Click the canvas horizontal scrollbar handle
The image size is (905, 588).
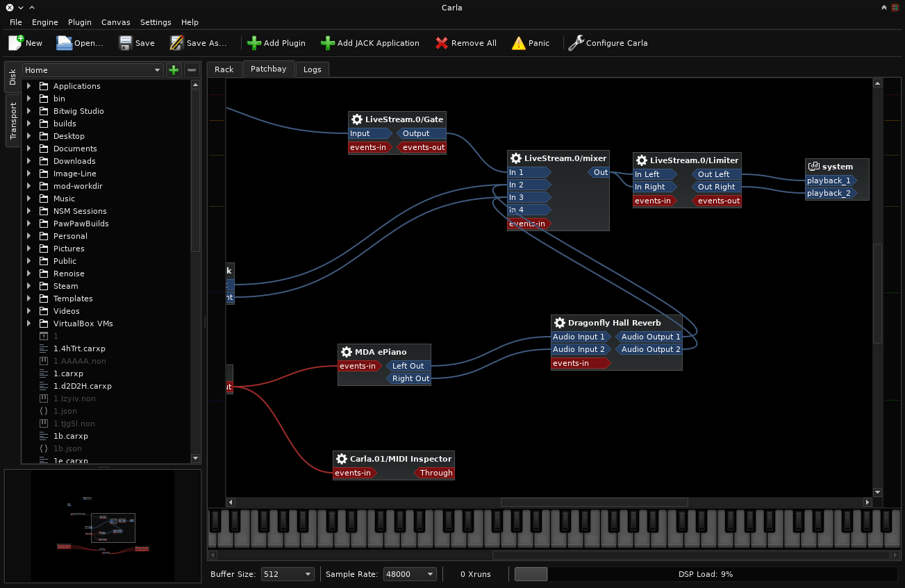[594, 502]
